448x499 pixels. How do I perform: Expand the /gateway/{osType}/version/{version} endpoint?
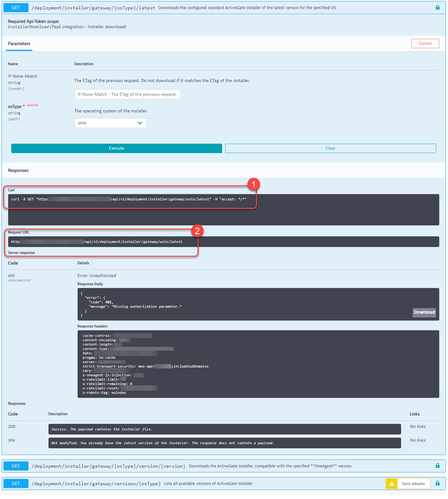pos(108,466)
